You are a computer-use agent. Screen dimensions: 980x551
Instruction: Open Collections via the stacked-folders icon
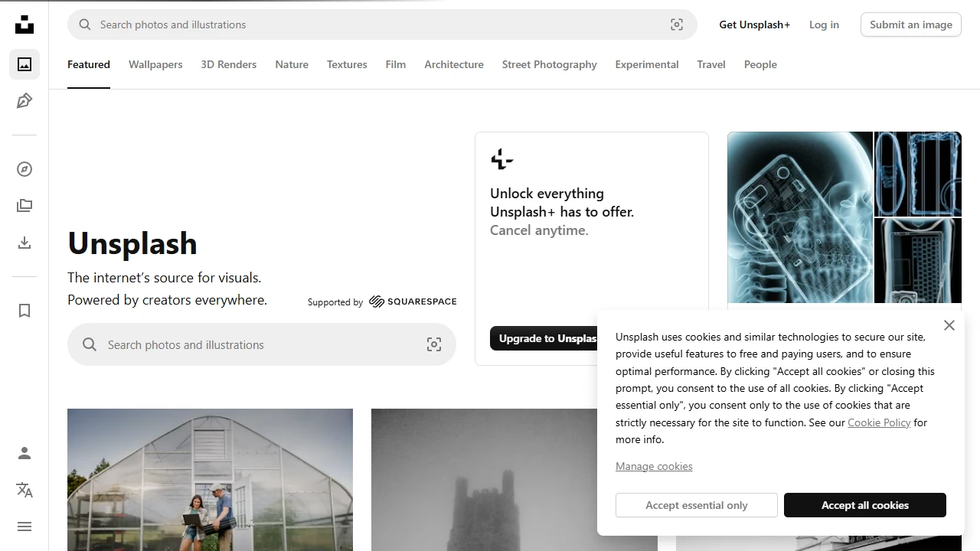tap(24, 205)
